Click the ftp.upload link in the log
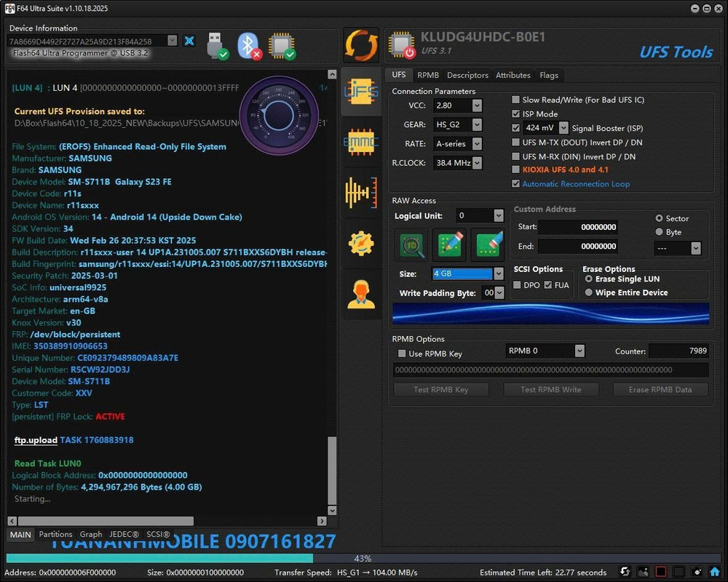Screen dimensions: 728x582 click(x=36, y=440)
